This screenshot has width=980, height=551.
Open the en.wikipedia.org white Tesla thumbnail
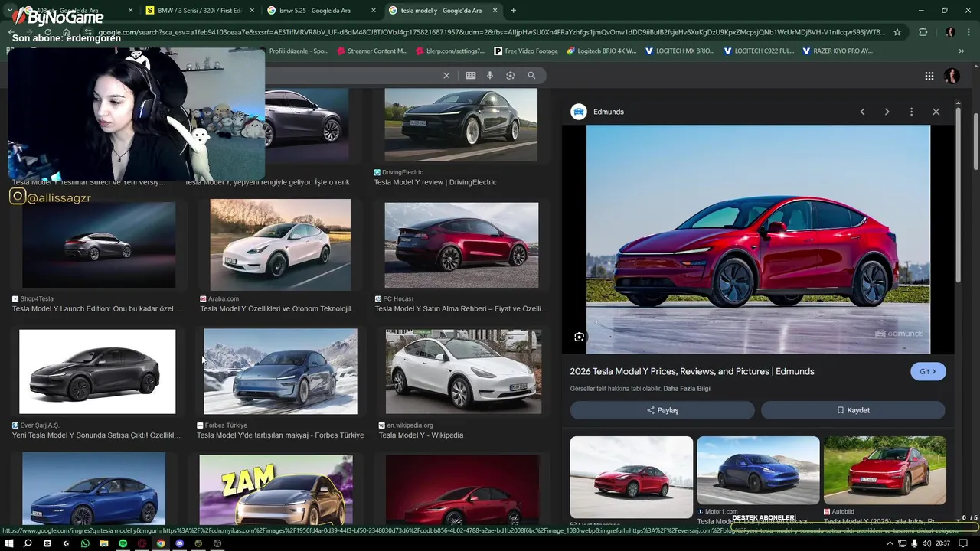pos(463,371)
